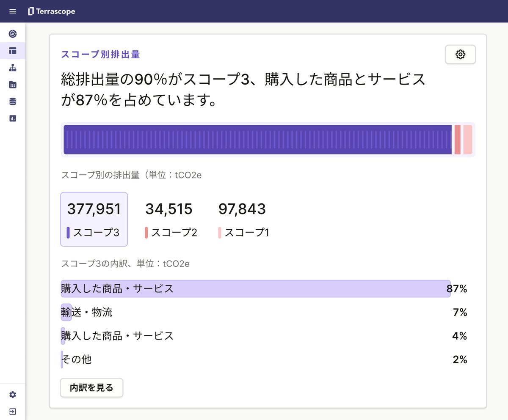Image resolution: width=508 pixels, height=420 pixels.
Task: Click the pink Scope 1 bar segment
Action: [467, 140]
